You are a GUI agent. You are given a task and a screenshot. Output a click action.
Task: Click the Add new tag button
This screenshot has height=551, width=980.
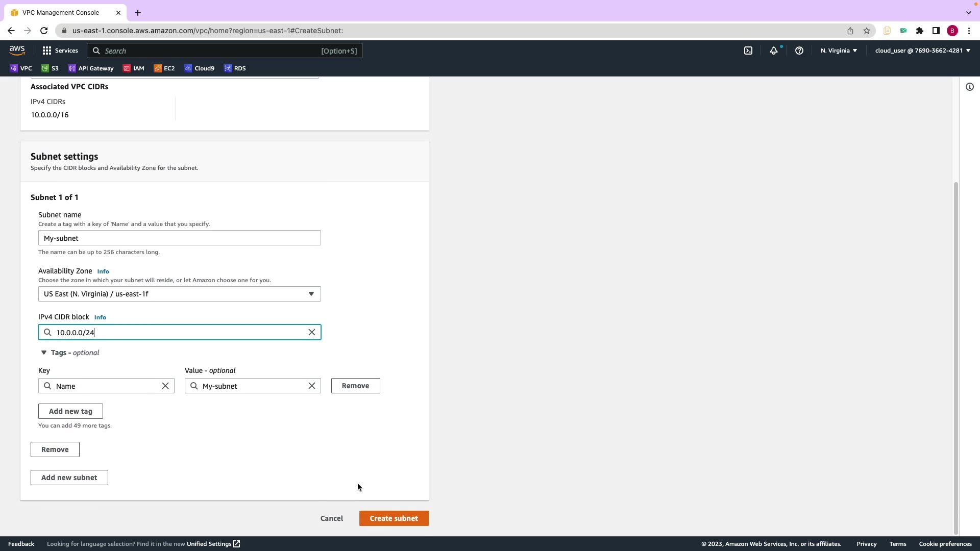[x=70, y=411]
